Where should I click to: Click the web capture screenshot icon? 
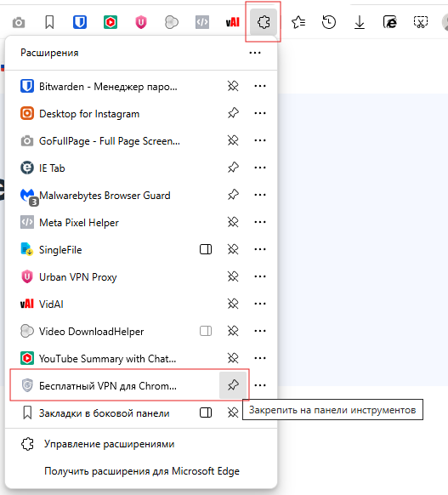pos(421,22)
